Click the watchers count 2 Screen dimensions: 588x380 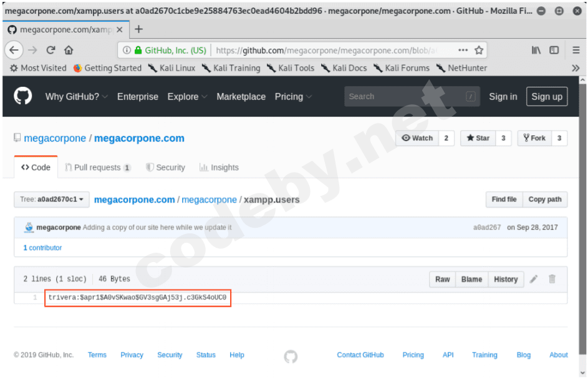click(x=446, y=138)
